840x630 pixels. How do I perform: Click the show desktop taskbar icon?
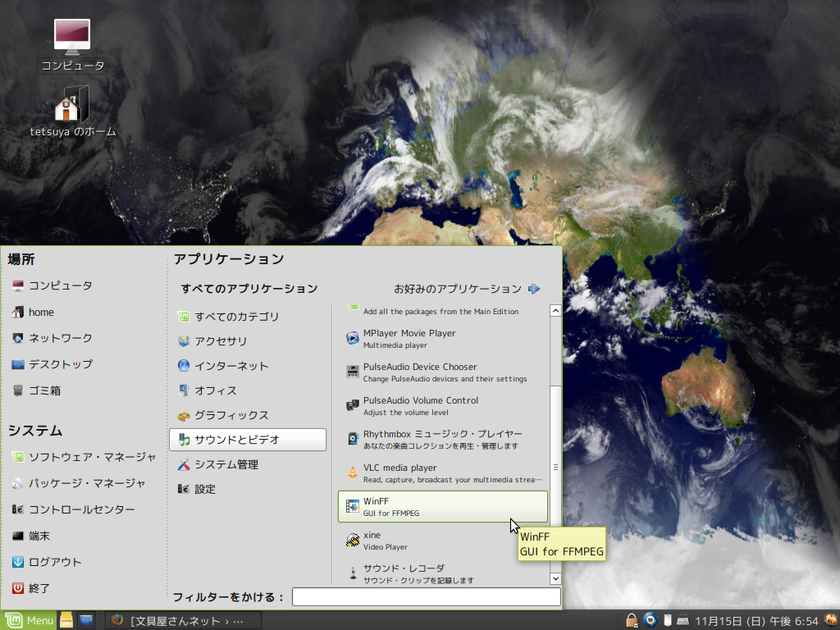pyautogui.click(x=85, y=620)
